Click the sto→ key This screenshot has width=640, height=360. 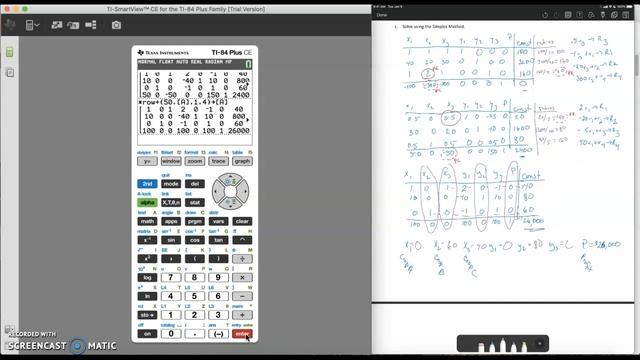(147, 315)
